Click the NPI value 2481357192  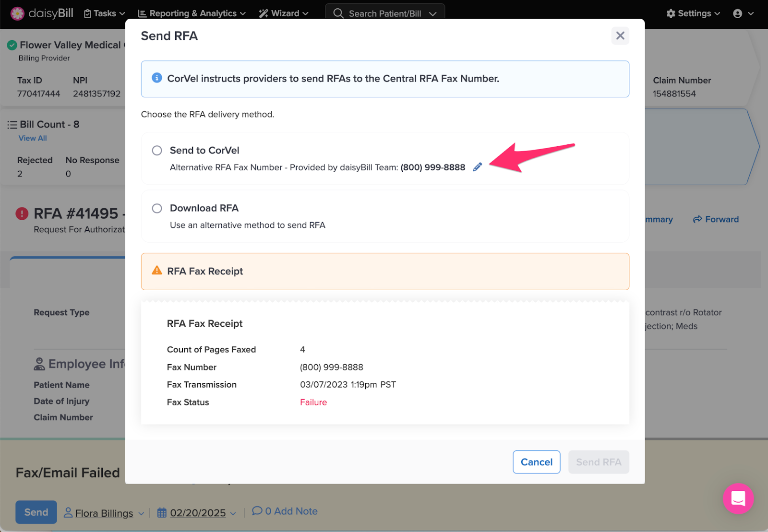click(x=97, y=94)
